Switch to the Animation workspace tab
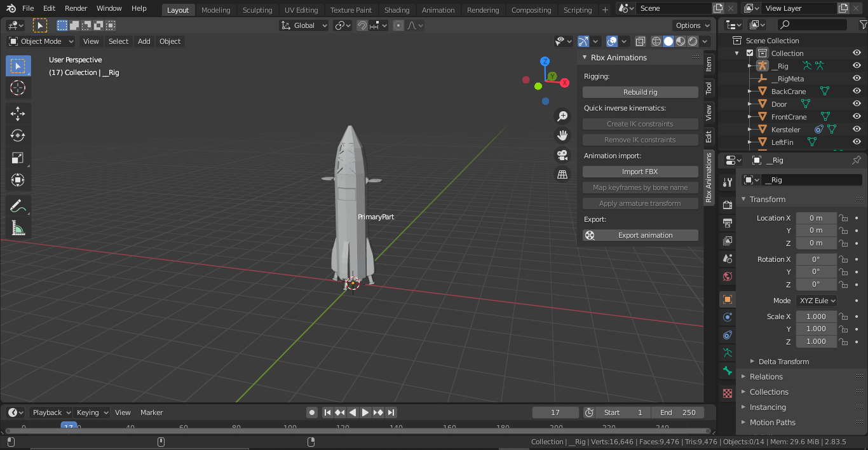This screenshot has height=450, width=868. point(438,10)
